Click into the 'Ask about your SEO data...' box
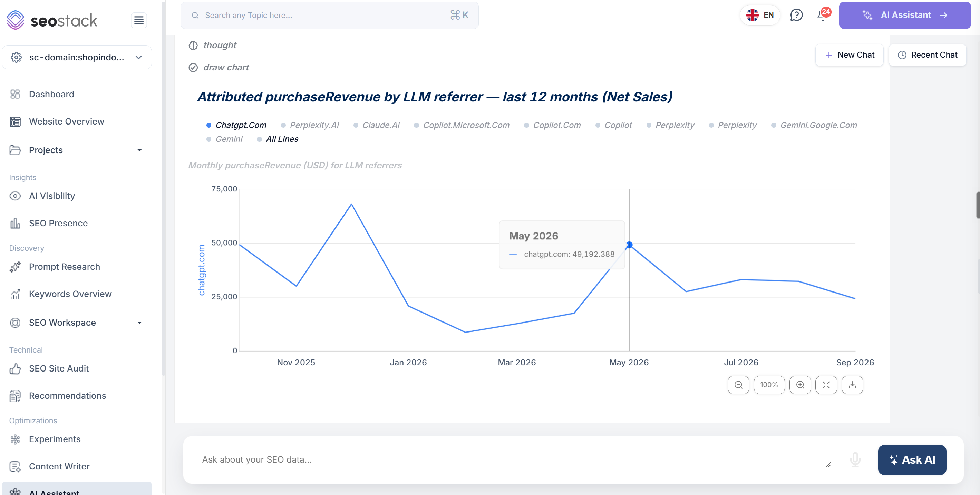Screen dimensions: 980x495 510,459
